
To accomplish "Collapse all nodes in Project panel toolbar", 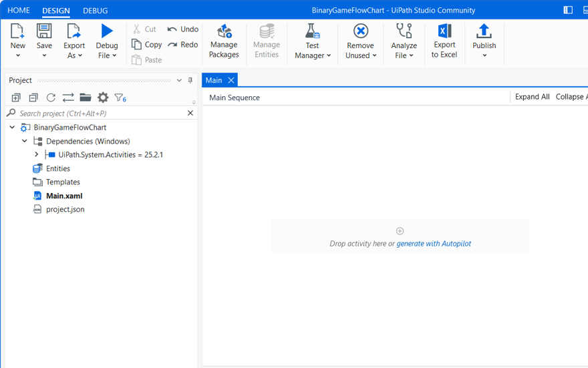I will 33,98.
